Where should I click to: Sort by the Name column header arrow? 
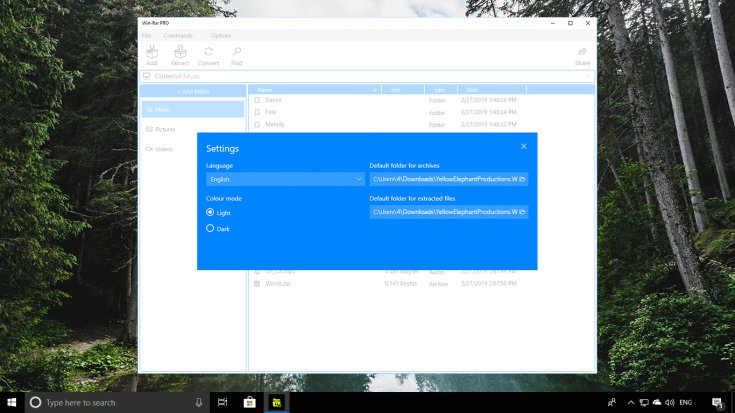tap(375, 90)
